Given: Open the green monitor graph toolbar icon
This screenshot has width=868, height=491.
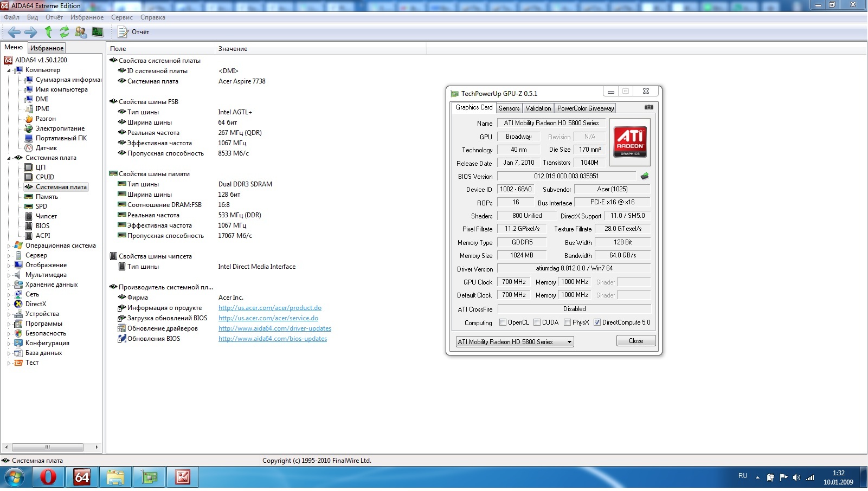Looking at the screenshot, I should [x=98, y=32].
